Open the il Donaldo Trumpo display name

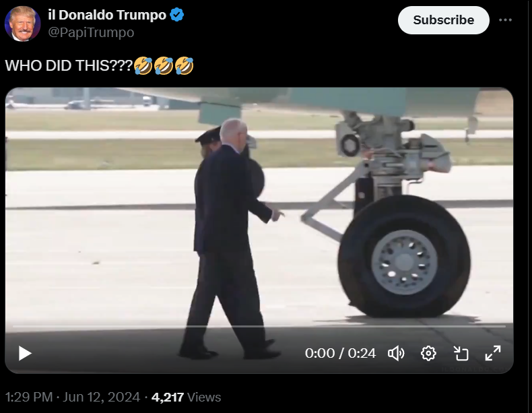[107, 15]
